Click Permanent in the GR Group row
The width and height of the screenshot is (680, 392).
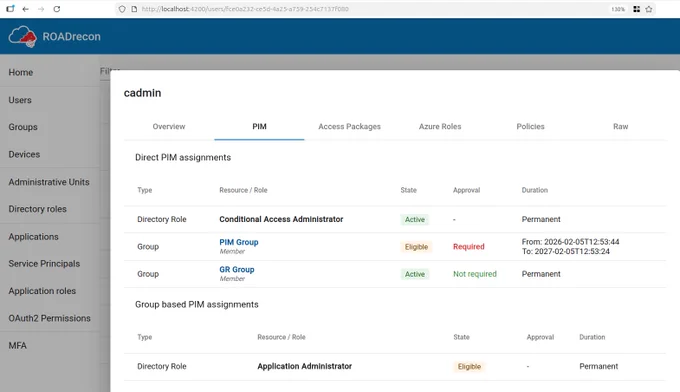pyautogui.click(x=541, y=274)
